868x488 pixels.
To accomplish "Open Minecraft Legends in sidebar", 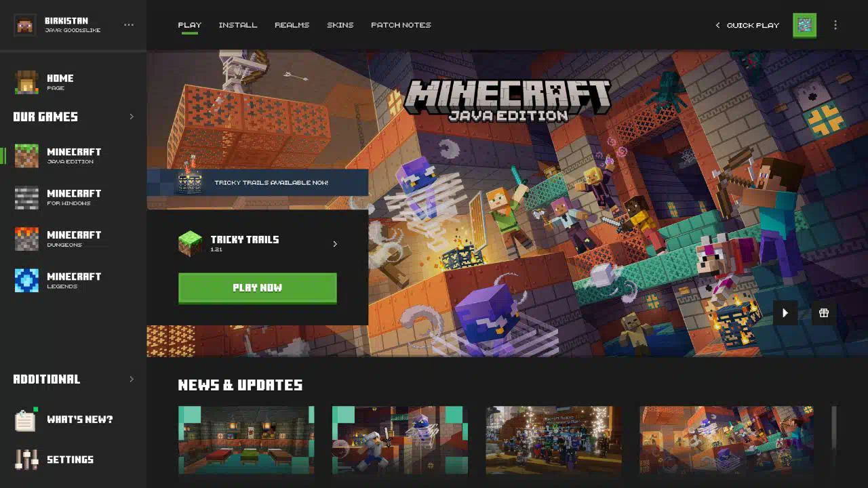I will point(74,280).
